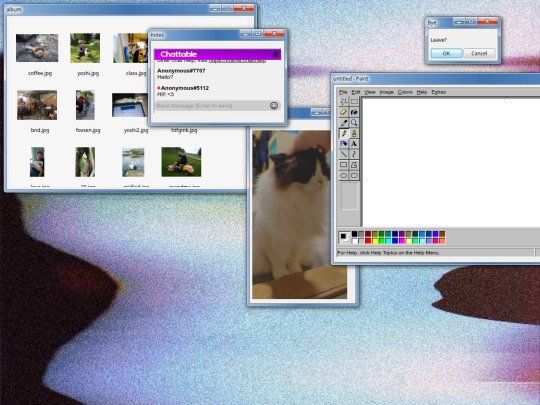This screenshot has width=540, height=405.
Task: Select the lake dock photo thumbnail
Action: [133, 162]
